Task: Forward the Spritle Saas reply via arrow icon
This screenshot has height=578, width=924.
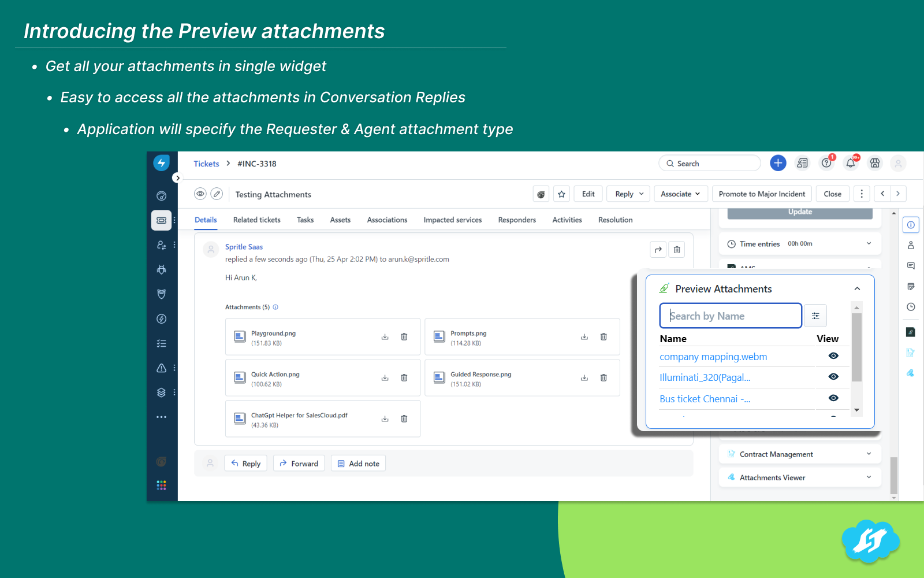Action: (658, 250)
